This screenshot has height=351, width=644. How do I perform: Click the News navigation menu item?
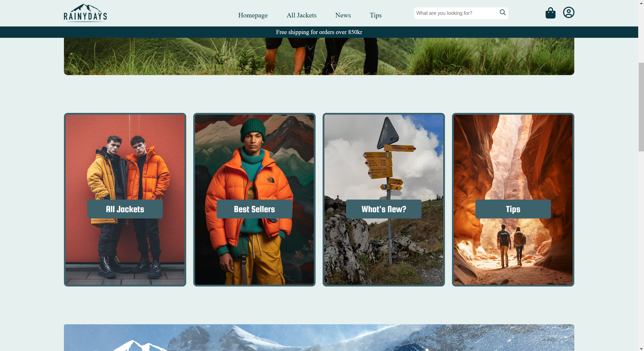point(343,15)
